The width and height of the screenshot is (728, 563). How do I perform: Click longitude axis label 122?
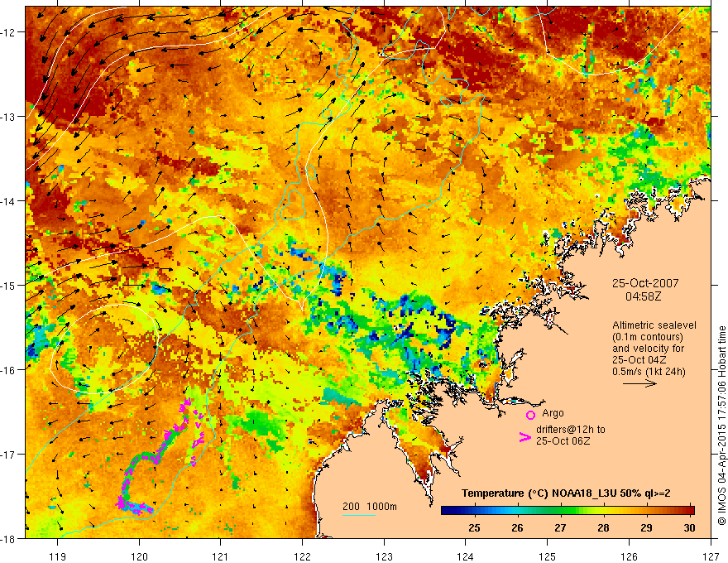302,556
